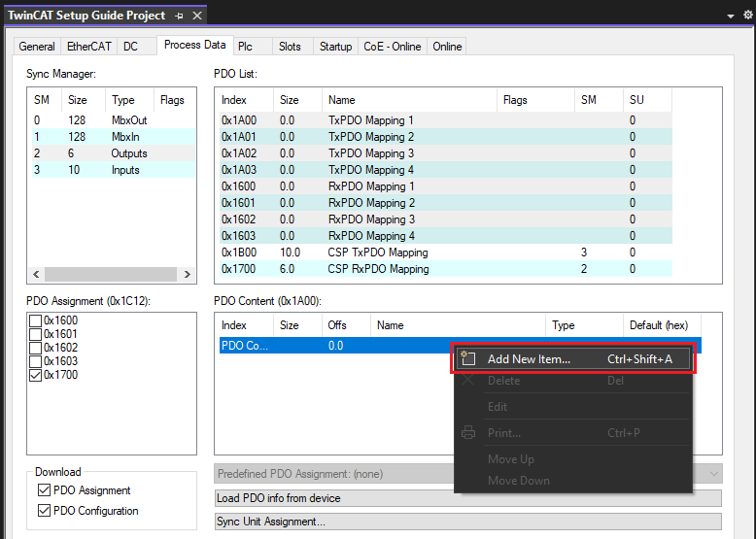Toggle the PDO Assignment download checkbox
This screenshot has width=756, height=539.
coord(44,490)
